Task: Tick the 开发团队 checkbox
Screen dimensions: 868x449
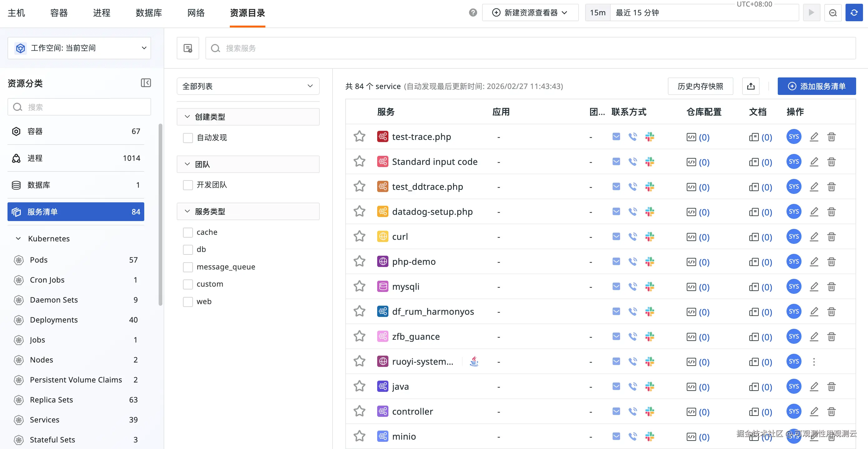Action: click(x=188, y=185)
